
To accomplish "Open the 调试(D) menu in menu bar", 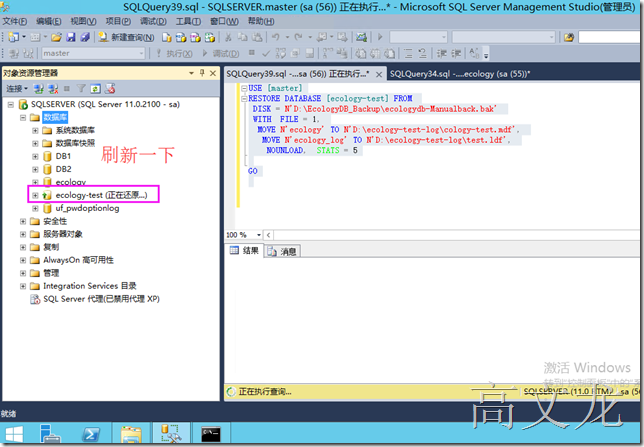I will (x=153, y=21).
